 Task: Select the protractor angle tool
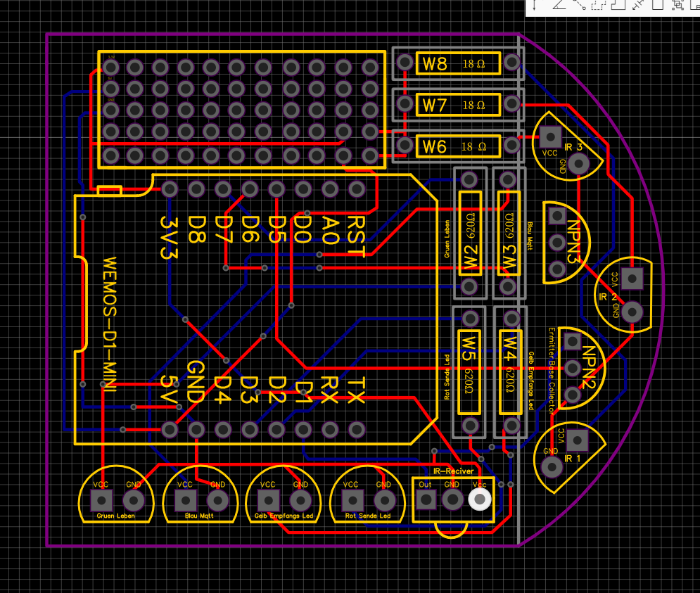[x=559, y=4]
